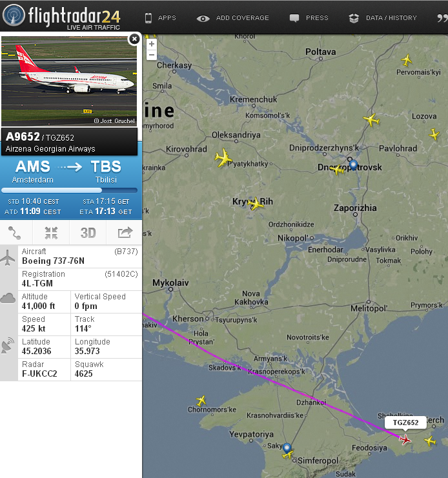Click the flightradar24 logo

pyautogui.click(x=61, y=17)
